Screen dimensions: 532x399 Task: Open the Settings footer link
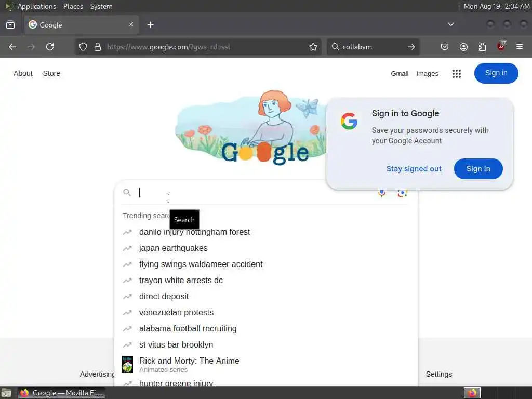click(438, 374)
